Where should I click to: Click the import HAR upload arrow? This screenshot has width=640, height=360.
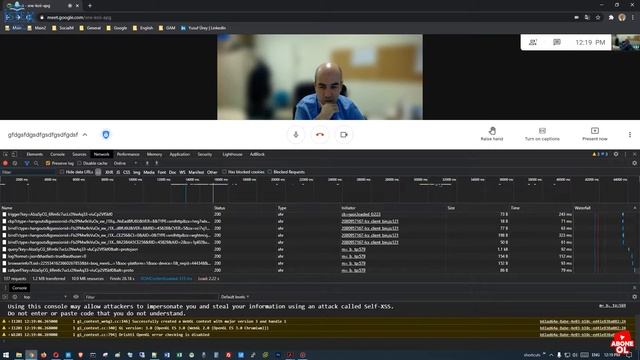pos(147,163)
